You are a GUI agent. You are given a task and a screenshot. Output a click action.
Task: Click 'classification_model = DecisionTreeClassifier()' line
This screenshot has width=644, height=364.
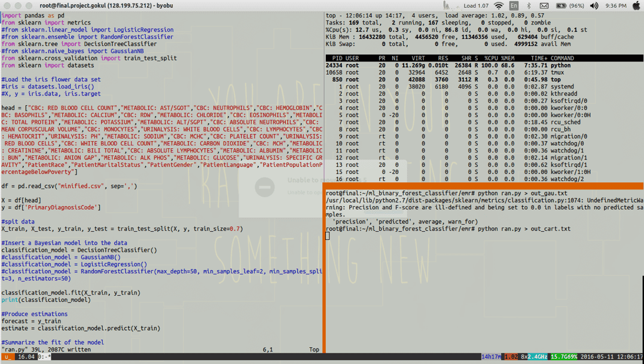point(79,250)
